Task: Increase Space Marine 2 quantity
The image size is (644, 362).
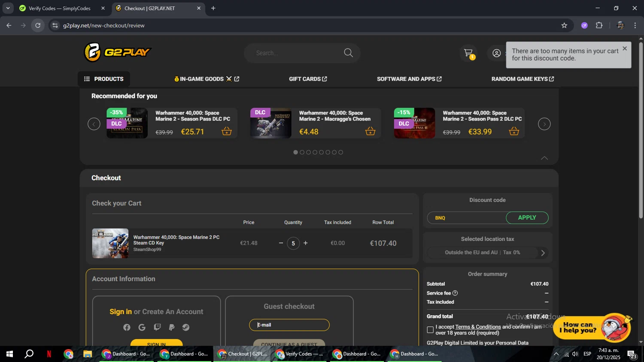Action: [306, 243]
